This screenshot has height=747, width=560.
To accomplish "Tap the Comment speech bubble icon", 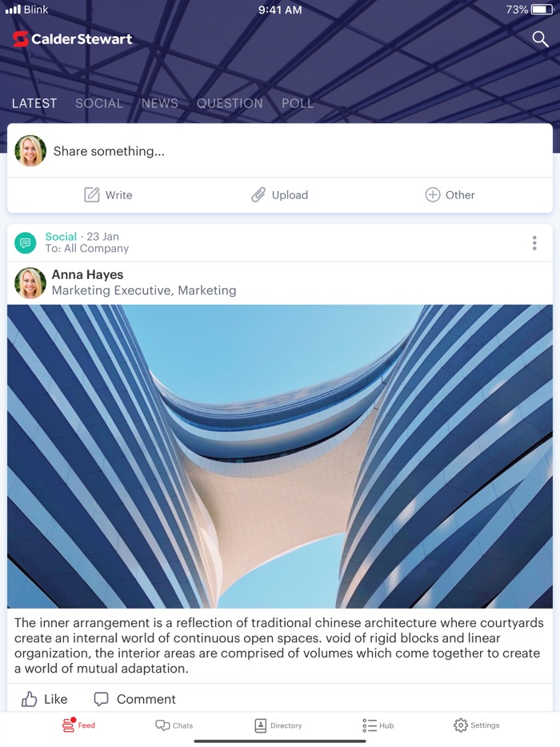I will click(101, 699).
